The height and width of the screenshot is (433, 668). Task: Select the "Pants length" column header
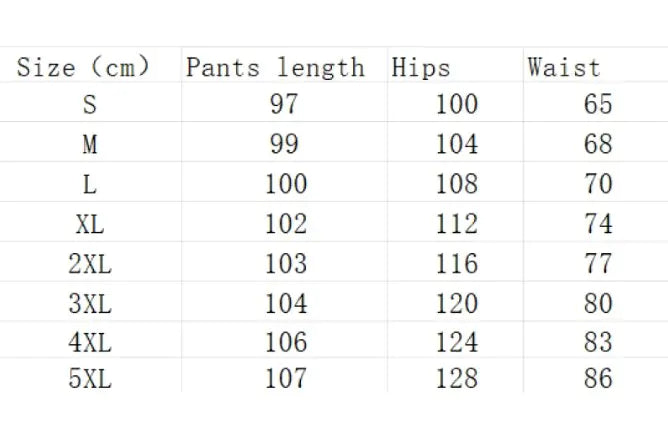tap(275, 68)
